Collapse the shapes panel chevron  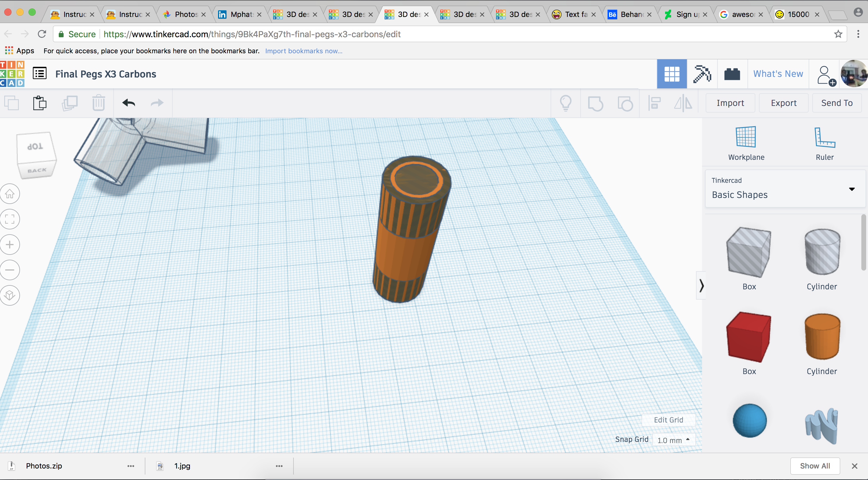pyautogui.click(x=701, y=285)
